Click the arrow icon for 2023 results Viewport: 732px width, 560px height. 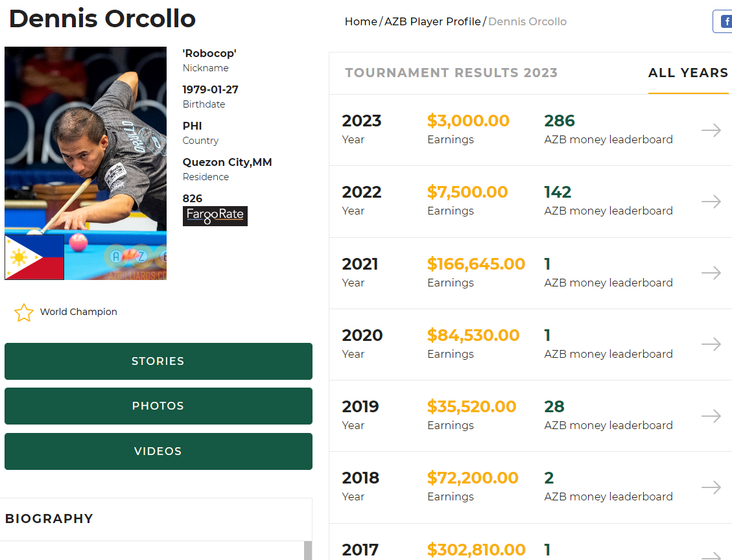pos(711,130)
